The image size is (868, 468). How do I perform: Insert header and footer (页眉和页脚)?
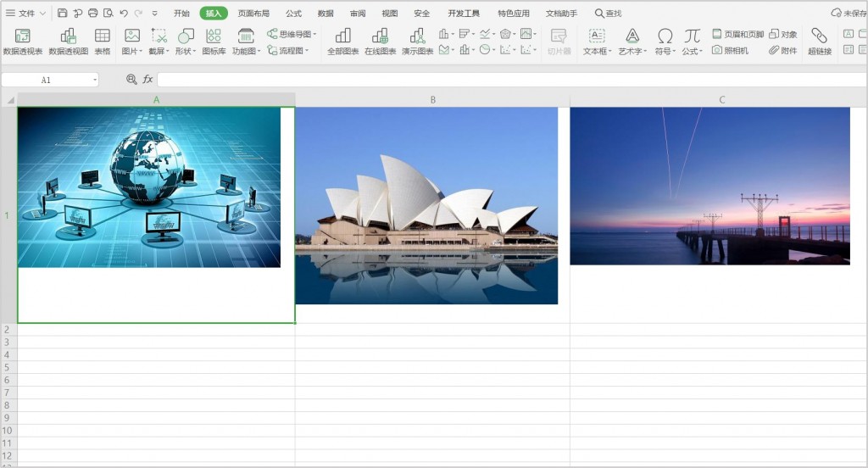738,34
